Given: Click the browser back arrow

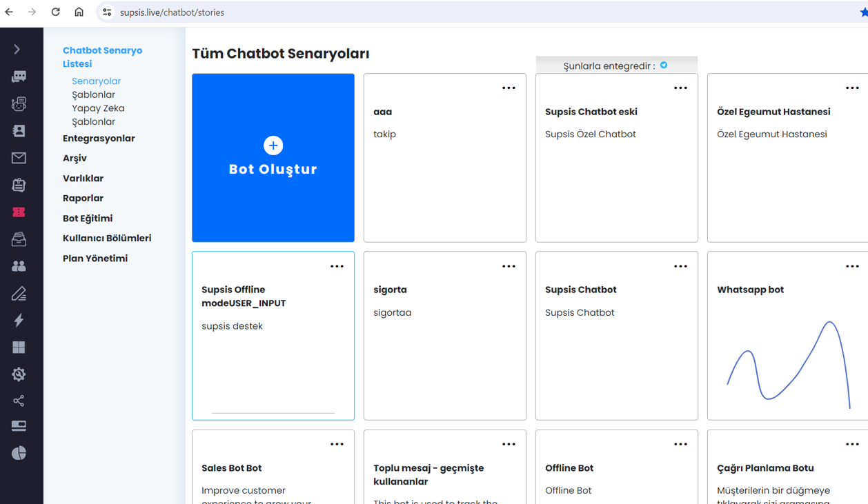Looking at the screenshot, I should [x=9, y=12].
